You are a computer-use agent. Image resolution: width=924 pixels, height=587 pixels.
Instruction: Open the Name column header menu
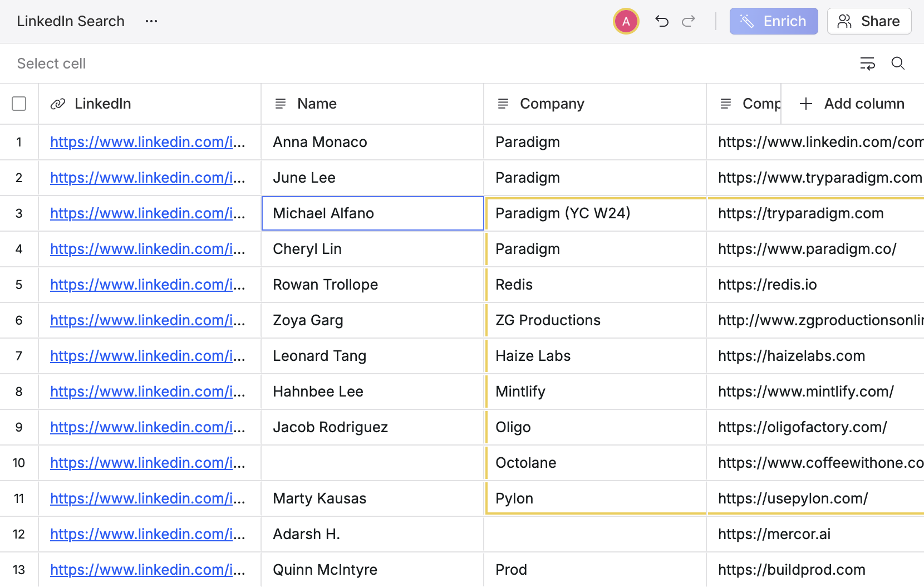(x=372, y=104)
